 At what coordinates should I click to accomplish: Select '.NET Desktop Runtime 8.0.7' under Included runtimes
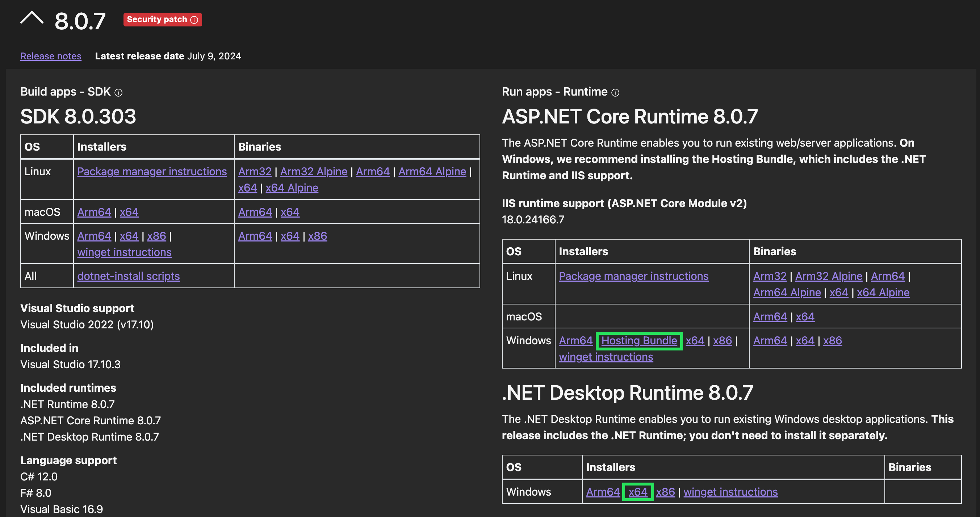[90, 437]
